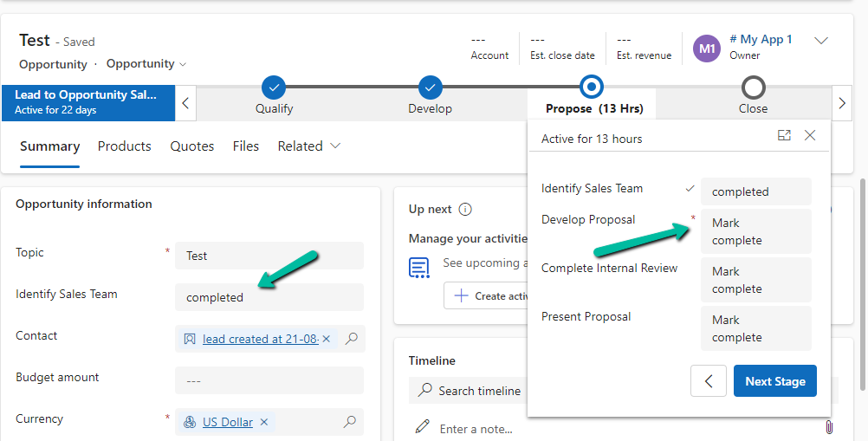Mark Present Proposal complete
This screenshot has height=441, width=868.
[755, 328]
